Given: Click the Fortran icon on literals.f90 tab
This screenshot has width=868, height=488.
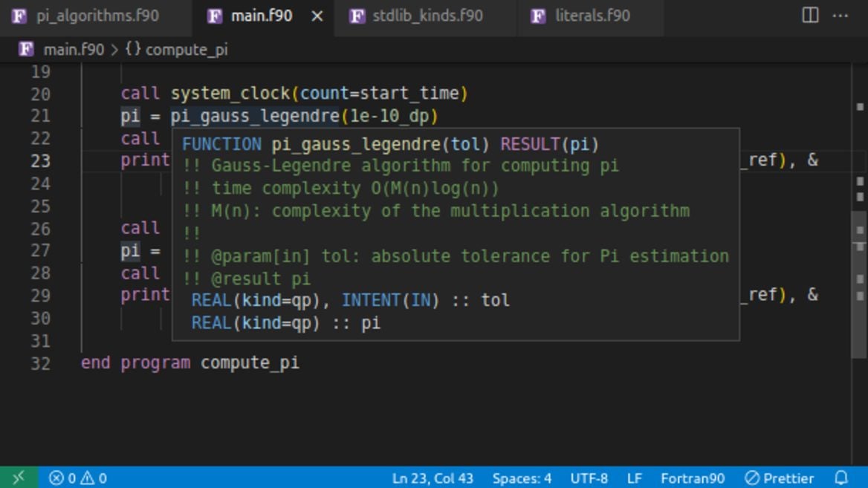Looking at the screenshot, I should coord(538,16).
